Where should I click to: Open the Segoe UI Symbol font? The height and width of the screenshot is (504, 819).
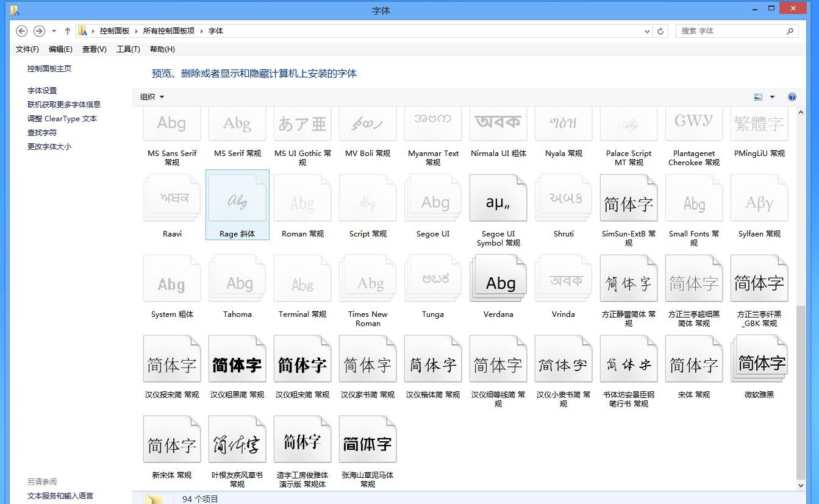498,197
